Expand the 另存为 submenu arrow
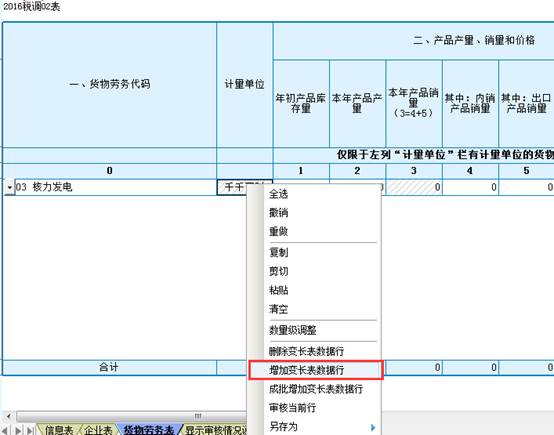 (x=373, y=427)
